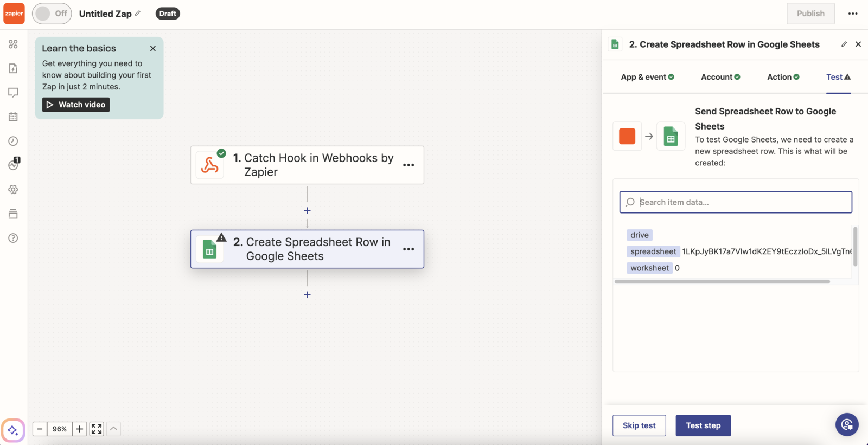This screenshot has width=868, height=445.
Task: Click the Draft status badge
Action: pos(168,14)
